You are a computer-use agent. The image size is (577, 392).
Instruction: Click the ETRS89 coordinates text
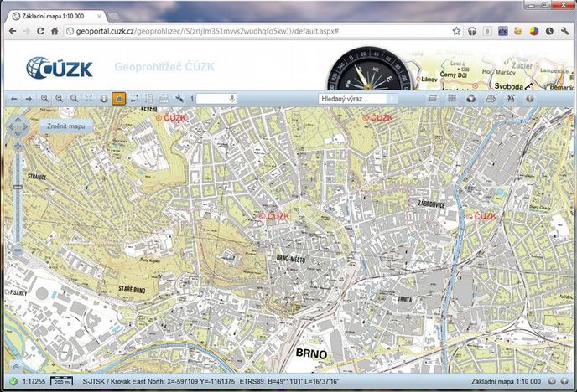[x=289, y=382]
